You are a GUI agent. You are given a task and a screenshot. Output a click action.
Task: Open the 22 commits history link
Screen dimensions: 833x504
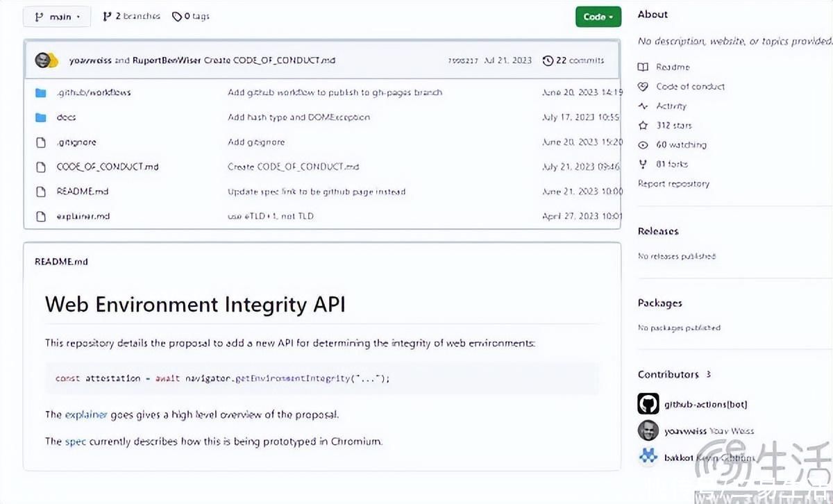(580, 60)
